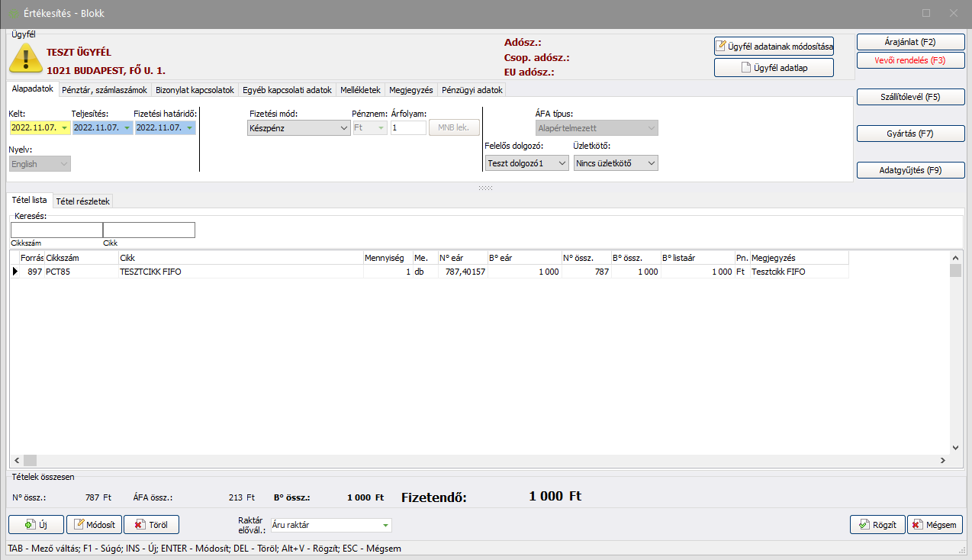Click the Vevői rendelés (F3) button

(910, 60)
